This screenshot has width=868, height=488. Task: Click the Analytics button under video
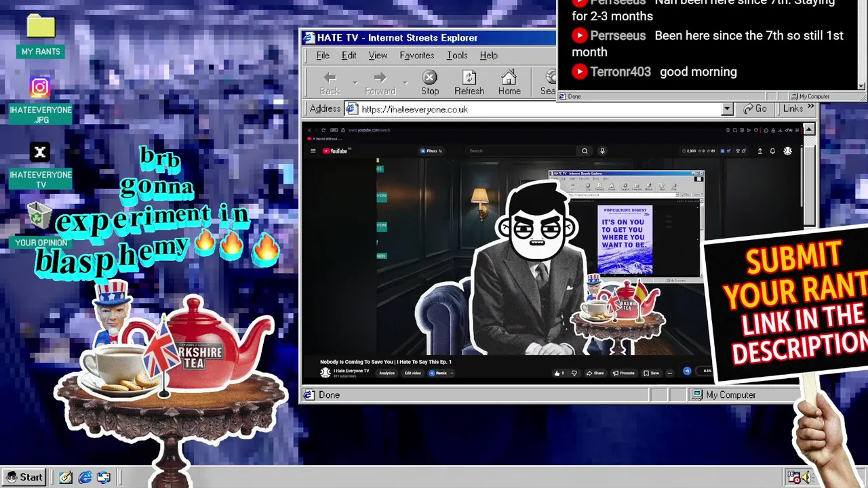pyautogui.click(x=387, y=373)
